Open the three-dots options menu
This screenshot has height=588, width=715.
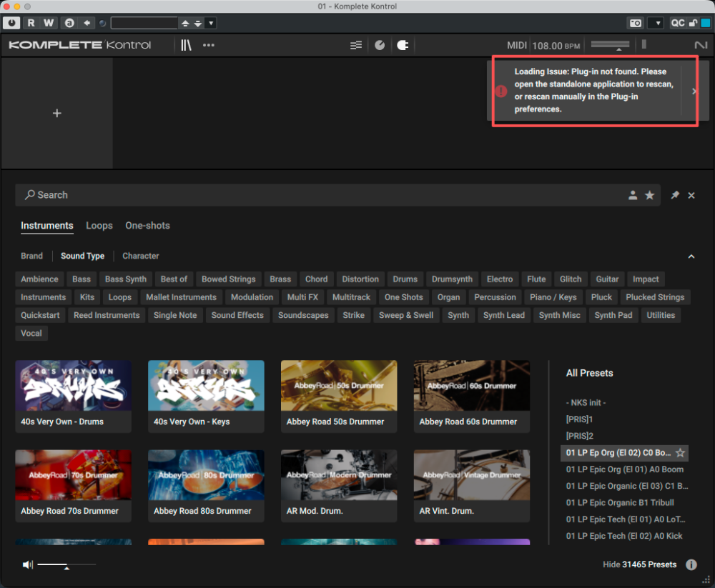[x=208, y=45]
